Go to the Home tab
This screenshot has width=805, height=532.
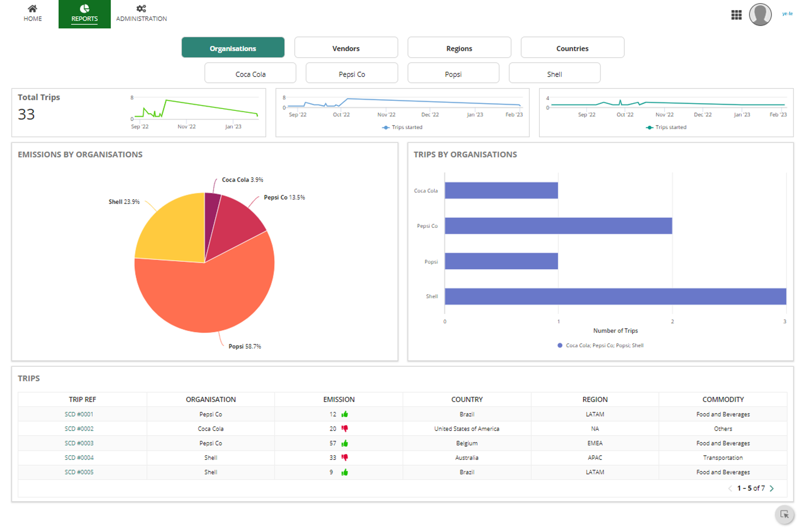point(32,14)
